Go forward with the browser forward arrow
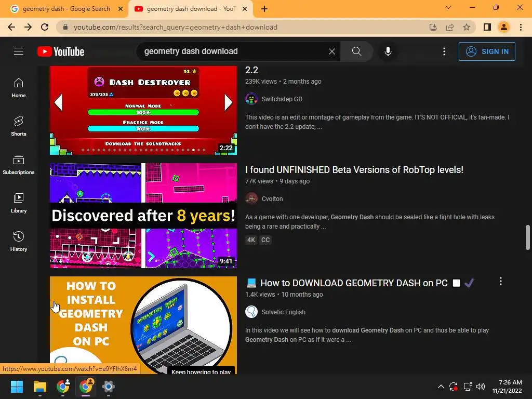This screenshot has width=532, height=399. click(x=28, y=27)
